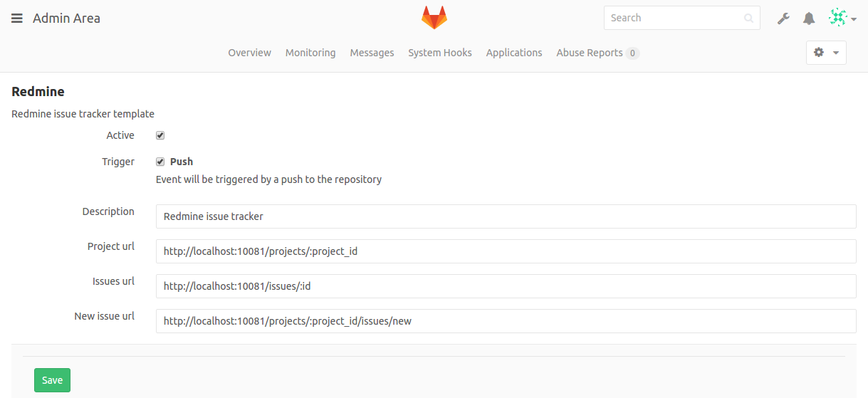Toggle the Push trigger checkbox
Screen dimensions: 868x398
pos(160,162)
